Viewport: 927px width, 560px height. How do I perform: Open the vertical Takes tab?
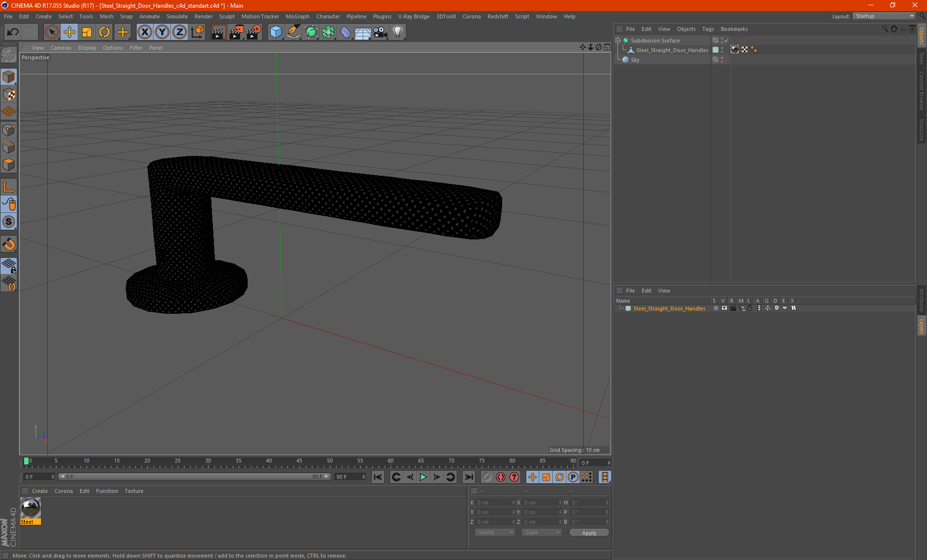(921, 58)
